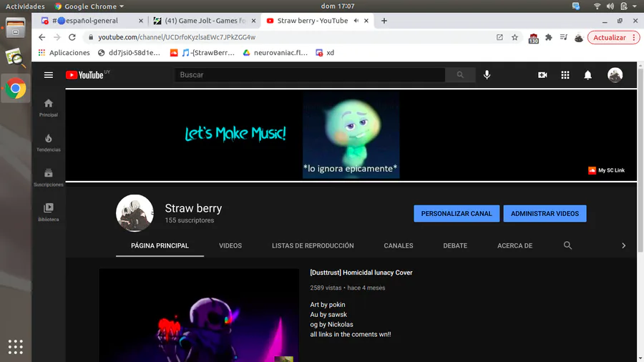Open dd7jsi0-58d1e bookmark
This screenshot has width=644, height=362.
(129, 52)
